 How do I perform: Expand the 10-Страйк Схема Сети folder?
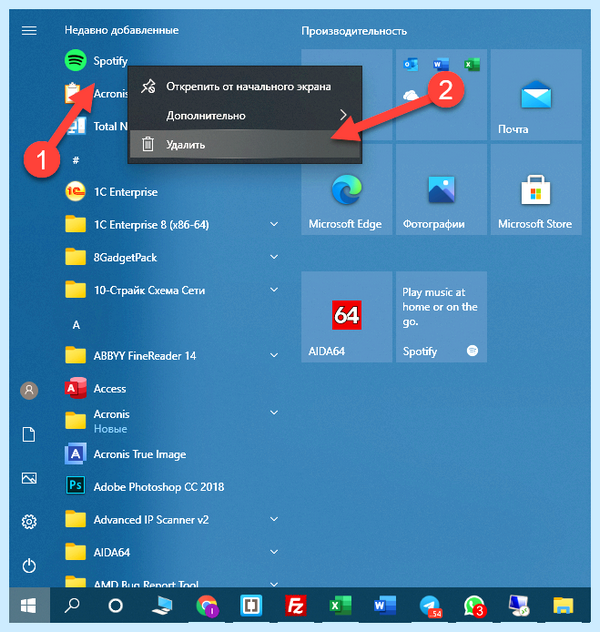pyautogui.click(x=274, y=290)
